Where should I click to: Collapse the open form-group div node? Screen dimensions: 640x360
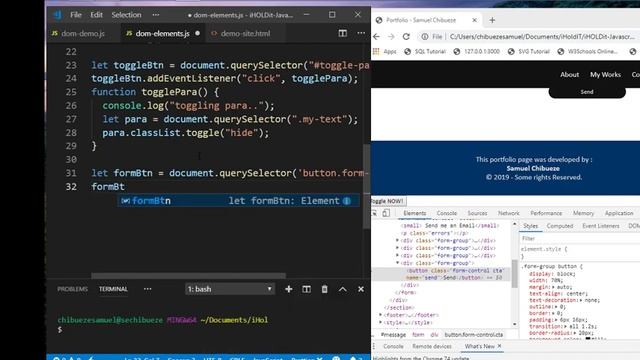(x=398, y=263)
